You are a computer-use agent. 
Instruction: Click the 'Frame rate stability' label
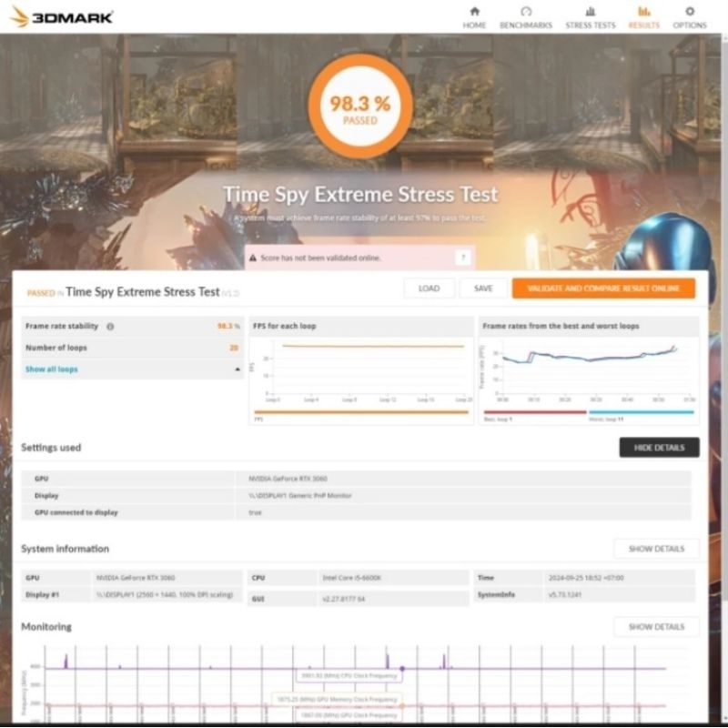coord(62,326)
